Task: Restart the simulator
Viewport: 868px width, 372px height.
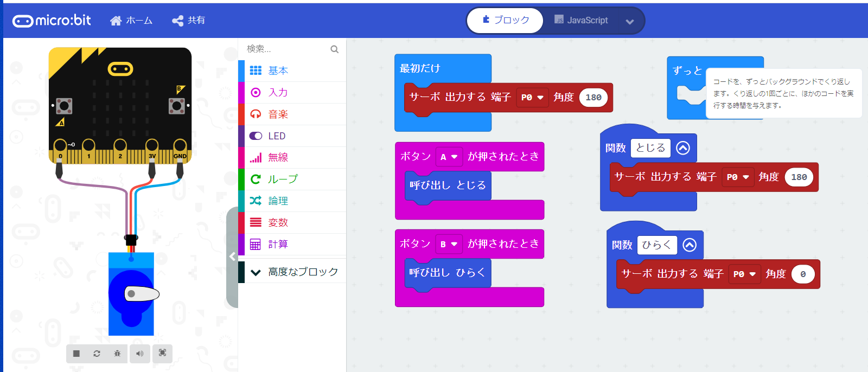Action: point(97,354)
